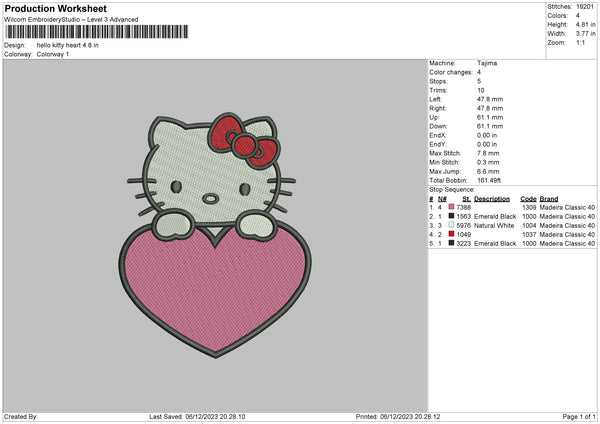The image size is (600, 424).
Task: Click the Production Worksheet title
Action: [x=55, y=8]
